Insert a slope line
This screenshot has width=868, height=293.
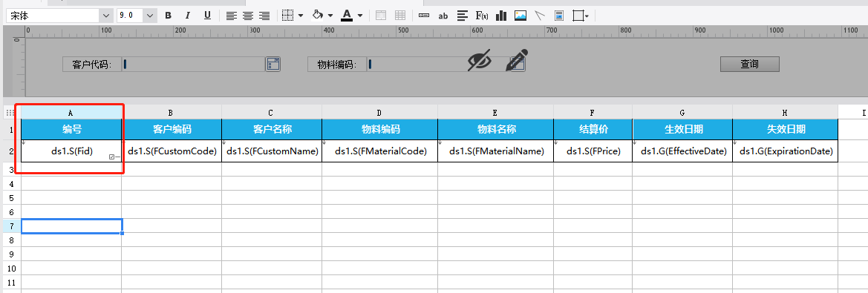pos(540,16)
